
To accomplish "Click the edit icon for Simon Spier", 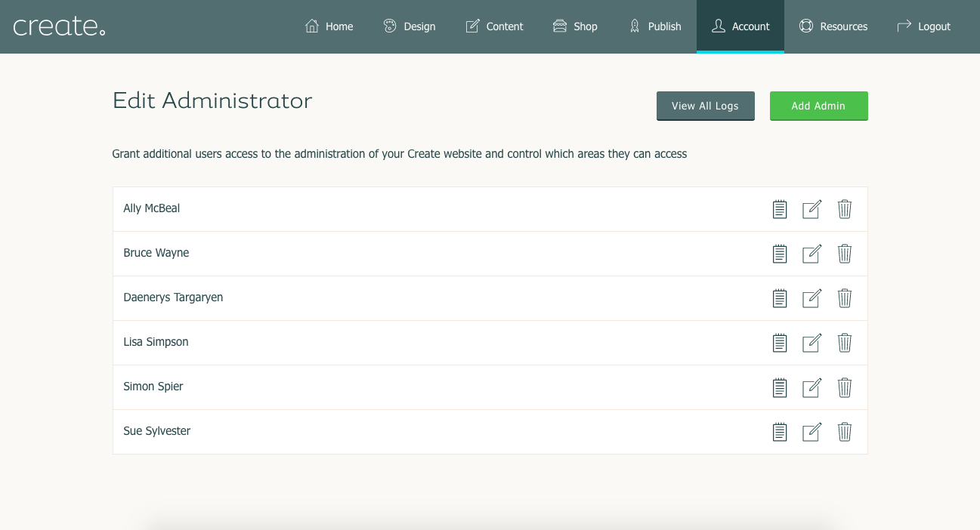I will 812,387.
